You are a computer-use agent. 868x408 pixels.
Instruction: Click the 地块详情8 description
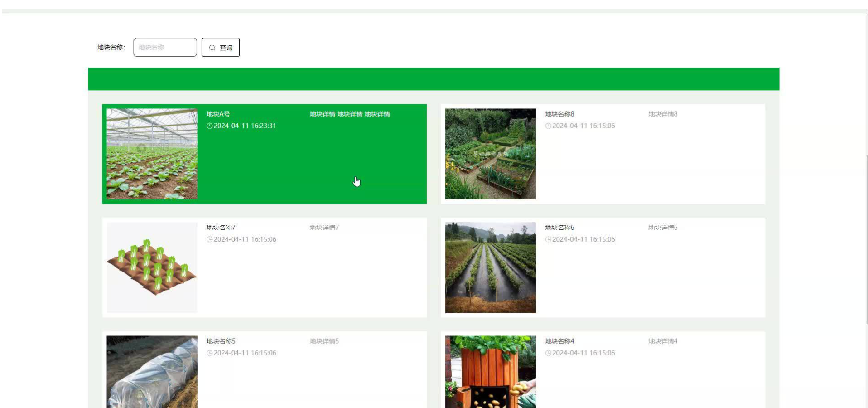pyautogui.click(x=663, y=114)
